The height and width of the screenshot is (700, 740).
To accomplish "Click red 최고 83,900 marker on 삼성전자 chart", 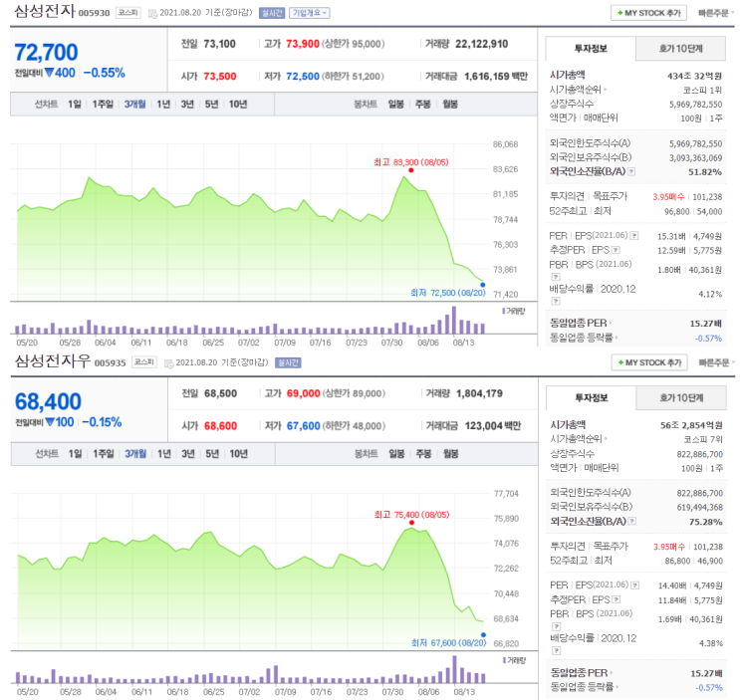I will pyautogui.click(x=411, y=170).
